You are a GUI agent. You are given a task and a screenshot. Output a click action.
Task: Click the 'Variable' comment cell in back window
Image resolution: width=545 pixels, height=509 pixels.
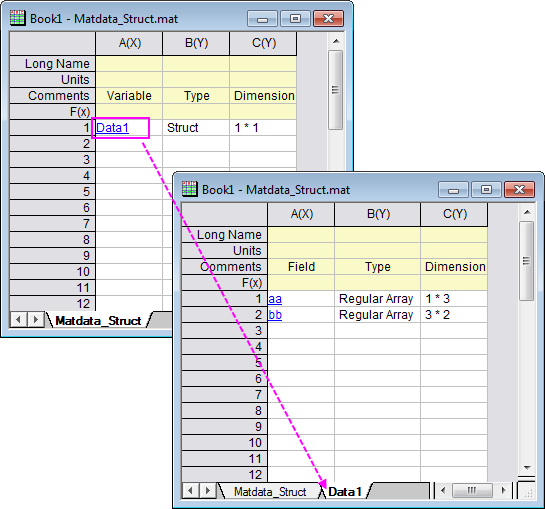[x=129, y=96]
